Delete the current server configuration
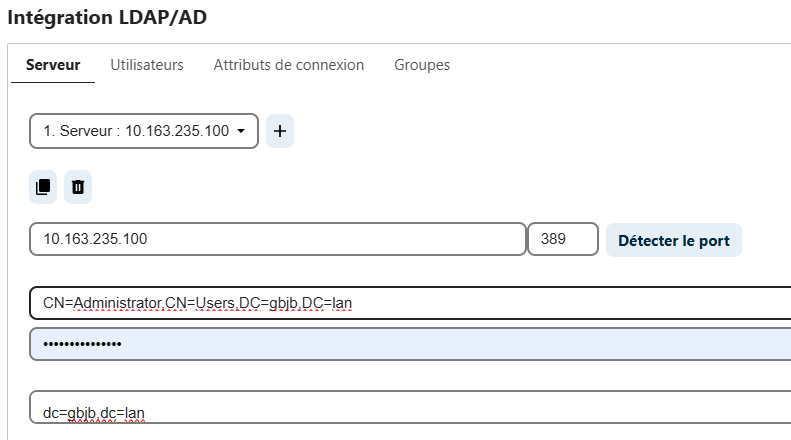 coord(78,187)
